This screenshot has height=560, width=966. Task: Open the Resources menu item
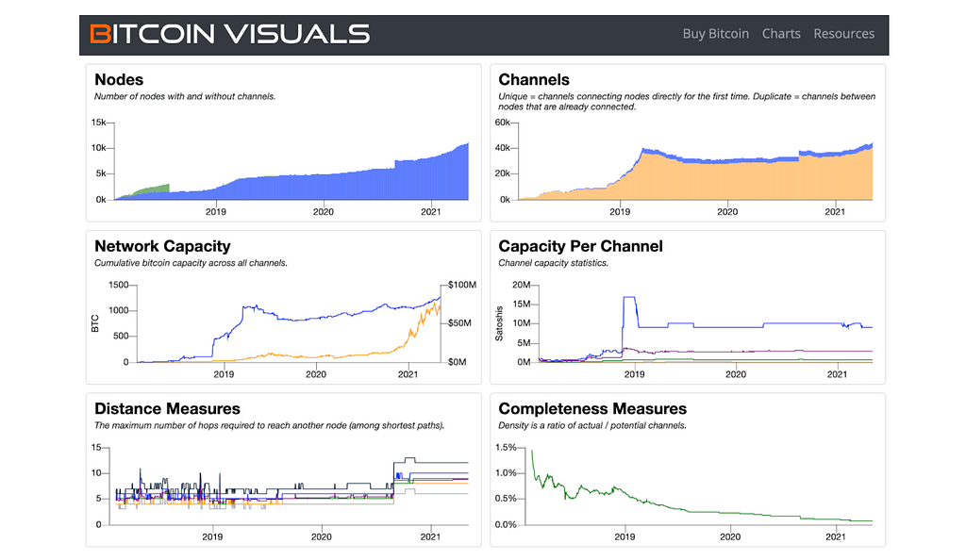click(x=843, y=34)
